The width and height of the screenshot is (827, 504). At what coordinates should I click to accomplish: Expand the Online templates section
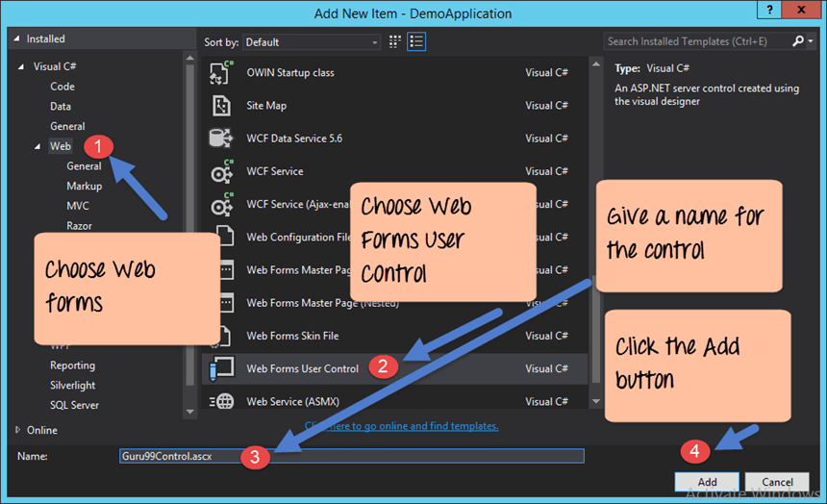17,430
